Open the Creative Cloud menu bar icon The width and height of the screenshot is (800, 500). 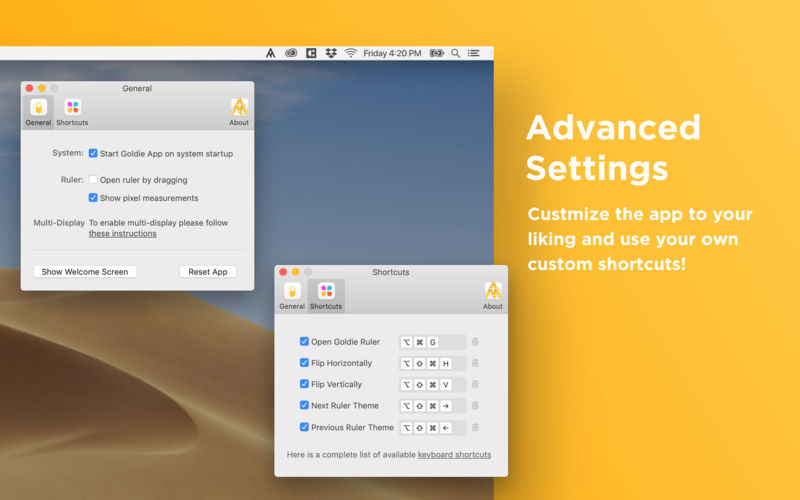[x=291, y=53]
